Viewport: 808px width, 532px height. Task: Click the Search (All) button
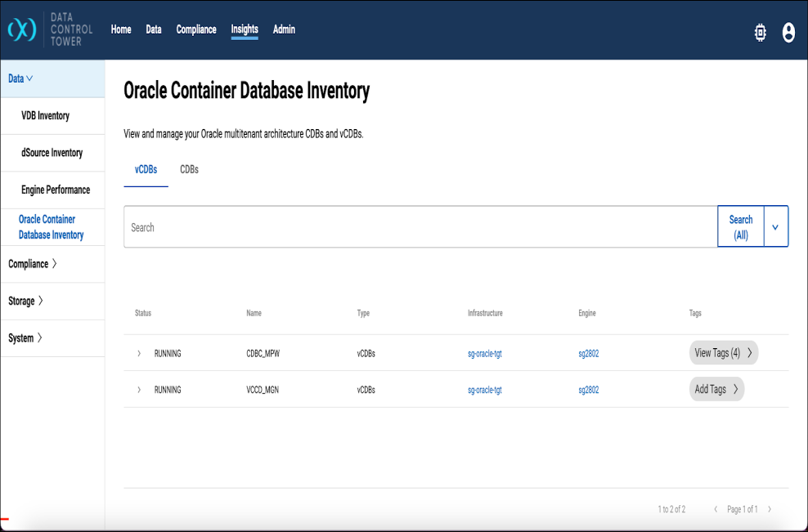pyautogui.click(x=740, y=226)
